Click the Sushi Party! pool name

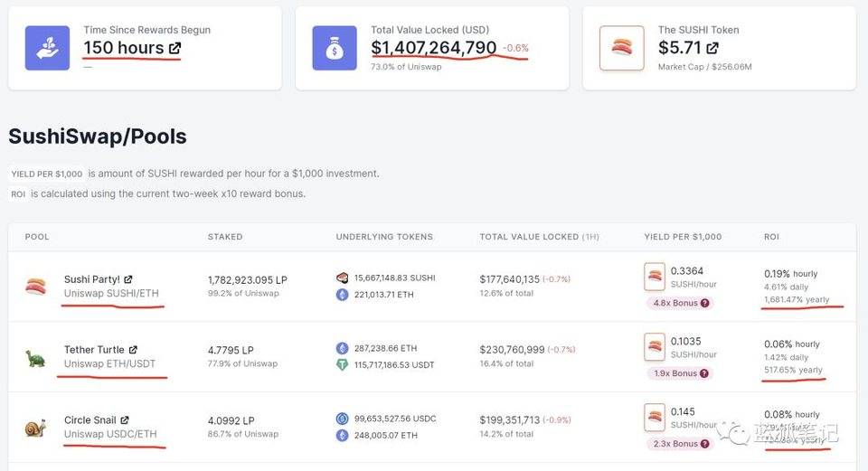(91, 279)
